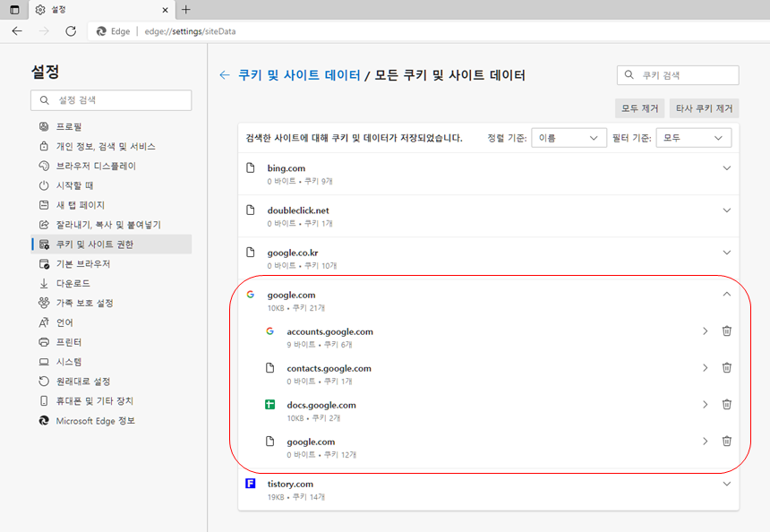Click the doubleclick.net text
This screenshot has height=532, width=770.
pyautogui.click(x=298, y=210)
